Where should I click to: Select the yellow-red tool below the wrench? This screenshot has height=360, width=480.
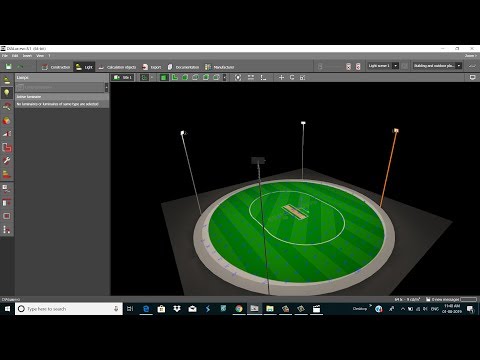point(7,174)
